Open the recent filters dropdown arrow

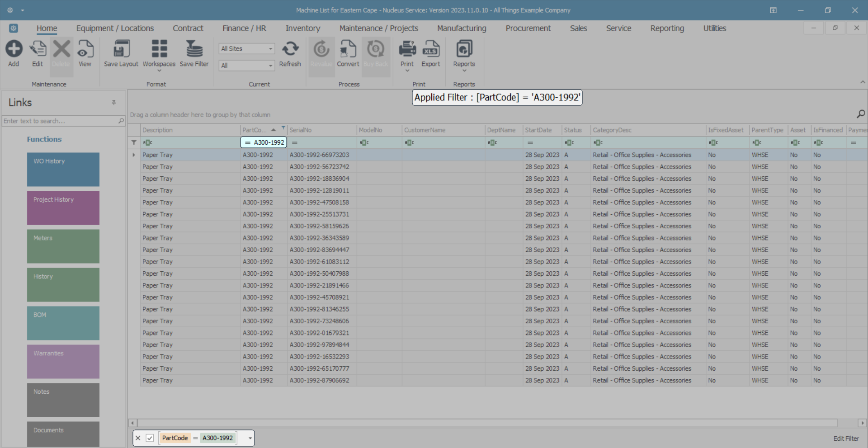(x=250, y=438)
